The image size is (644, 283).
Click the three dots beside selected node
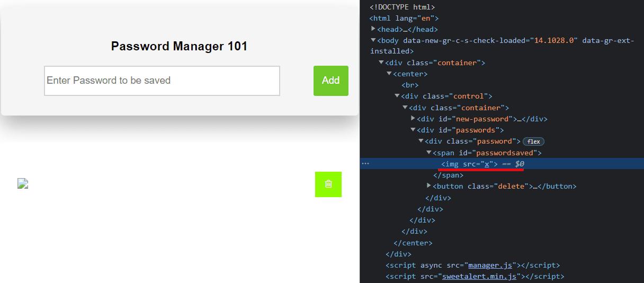click(365, 164)
